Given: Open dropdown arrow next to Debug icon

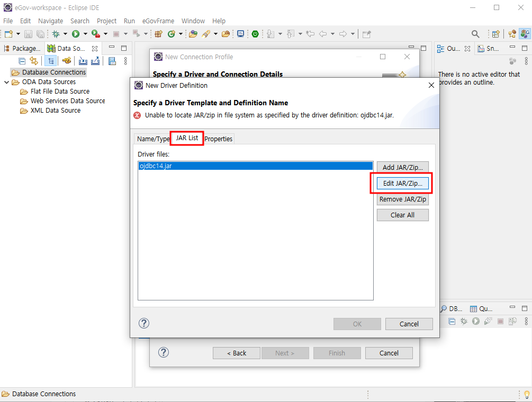Looking at the screenshot, I should (x=65, y=34).
